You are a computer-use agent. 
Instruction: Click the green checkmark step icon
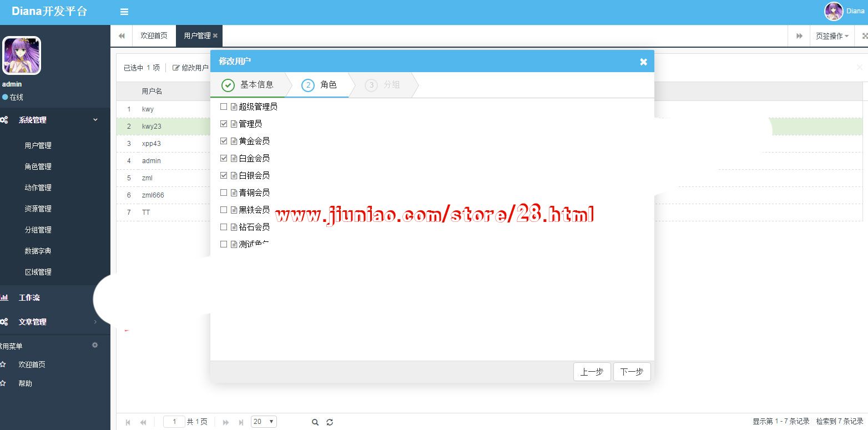(228, 85)
